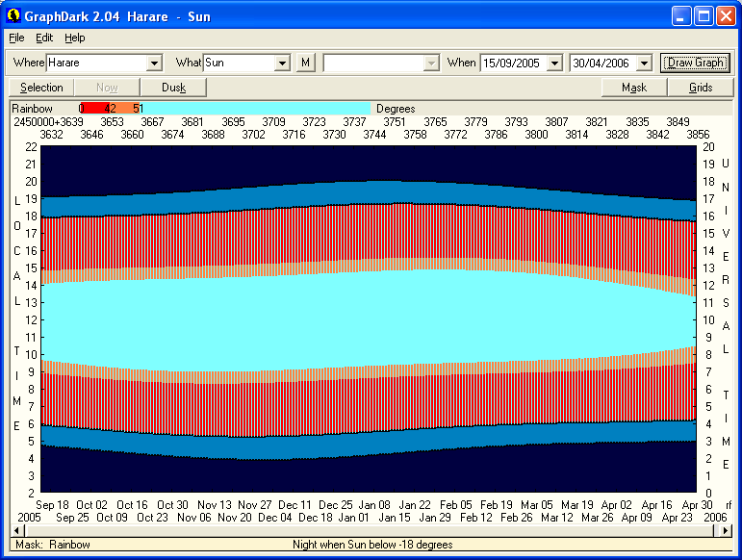Click the Draw Graph button

coord(696,63)
